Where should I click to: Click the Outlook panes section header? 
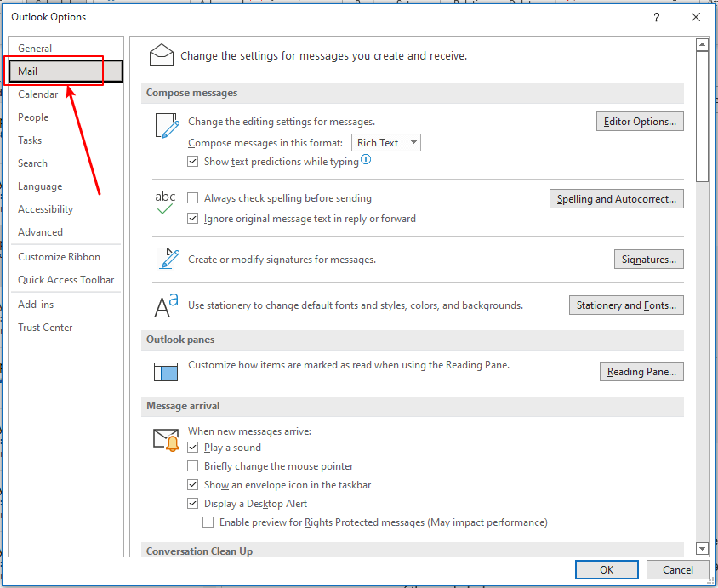(412, 340)
